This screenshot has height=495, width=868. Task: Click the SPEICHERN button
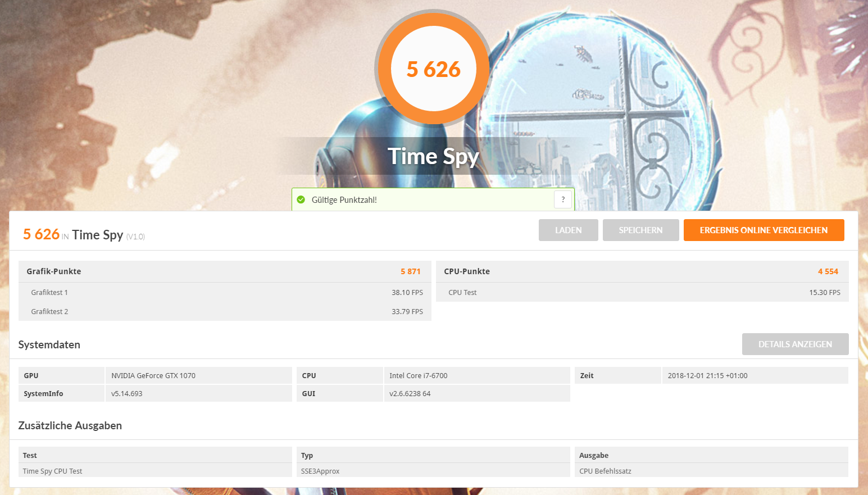640,230
